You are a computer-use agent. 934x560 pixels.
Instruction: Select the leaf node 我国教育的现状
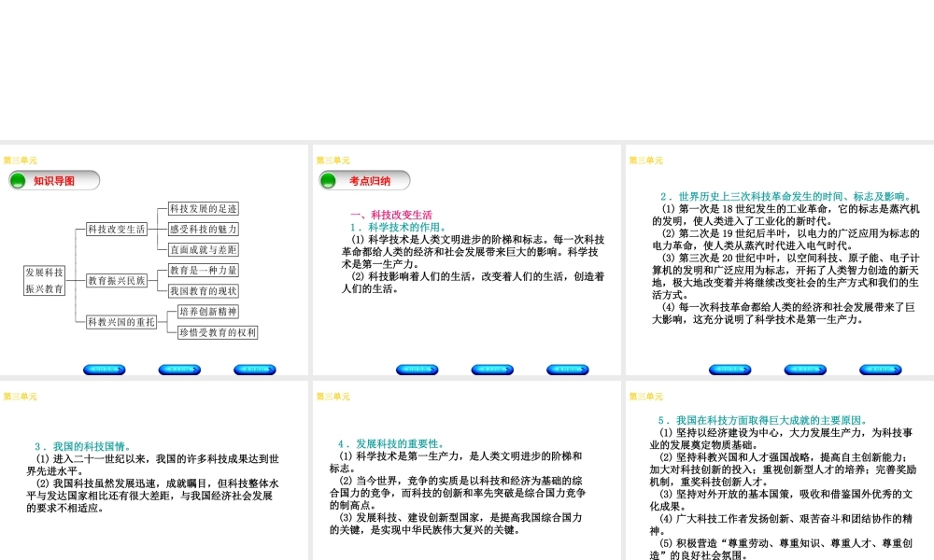point(203,291)
